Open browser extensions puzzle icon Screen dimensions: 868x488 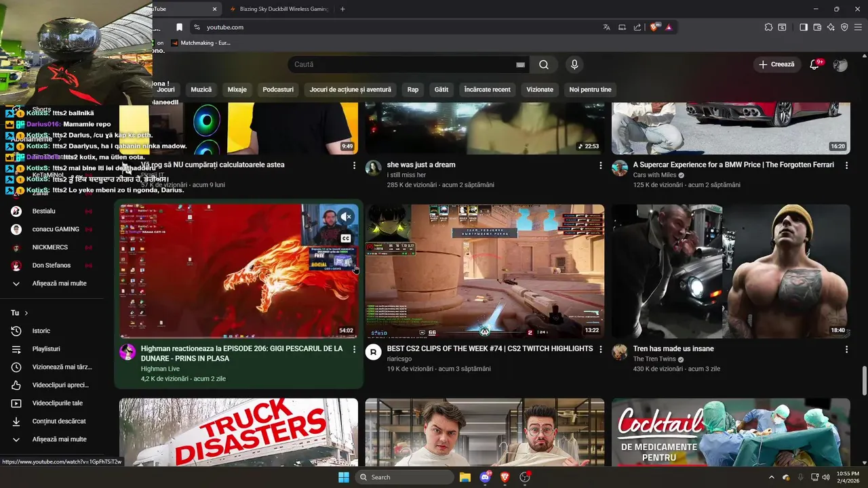point(768,27)
